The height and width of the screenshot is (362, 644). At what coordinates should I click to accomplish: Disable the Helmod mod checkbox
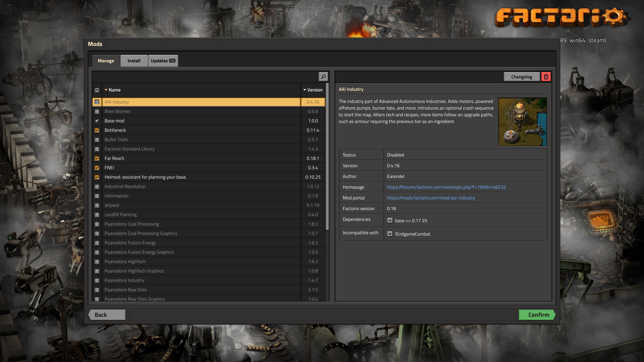(x=97, y=177)
